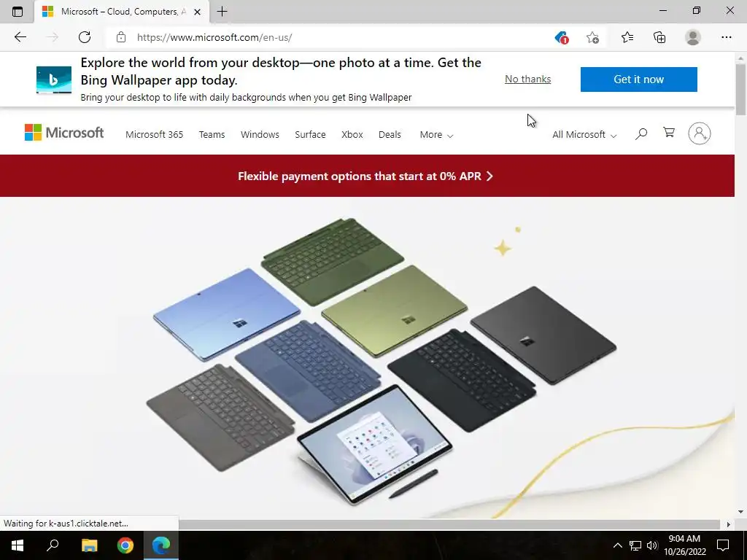Open the site search magnifier icon

click(641, 134)
